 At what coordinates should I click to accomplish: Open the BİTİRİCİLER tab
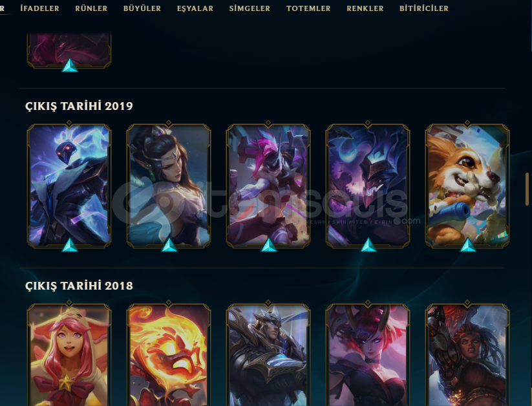(x=424, y=8)
